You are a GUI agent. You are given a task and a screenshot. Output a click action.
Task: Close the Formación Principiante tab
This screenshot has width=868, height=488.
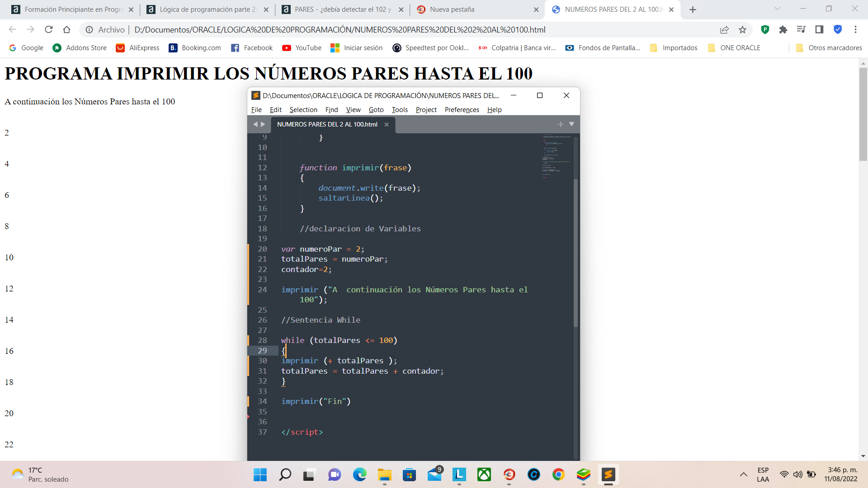point(131,9)
